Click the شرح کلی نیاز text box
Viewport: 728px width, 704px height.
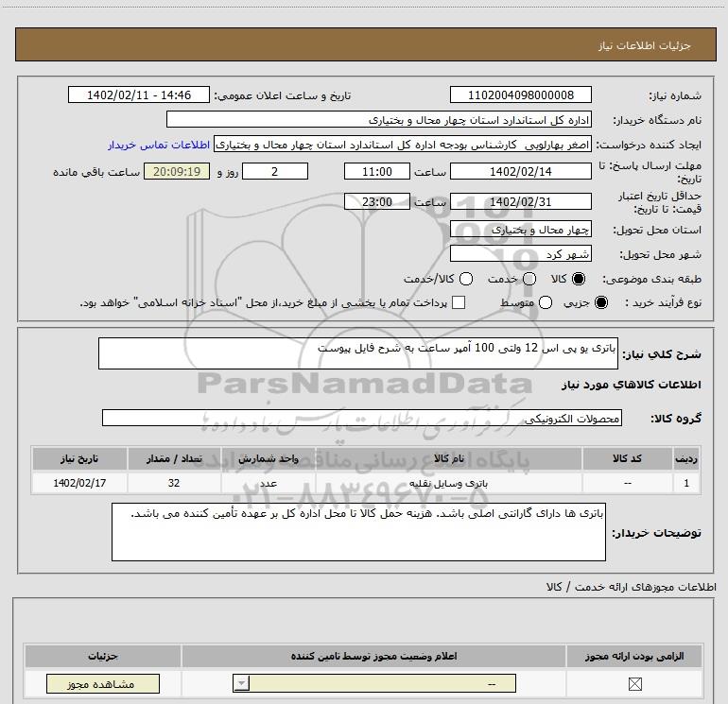[358, 353]
